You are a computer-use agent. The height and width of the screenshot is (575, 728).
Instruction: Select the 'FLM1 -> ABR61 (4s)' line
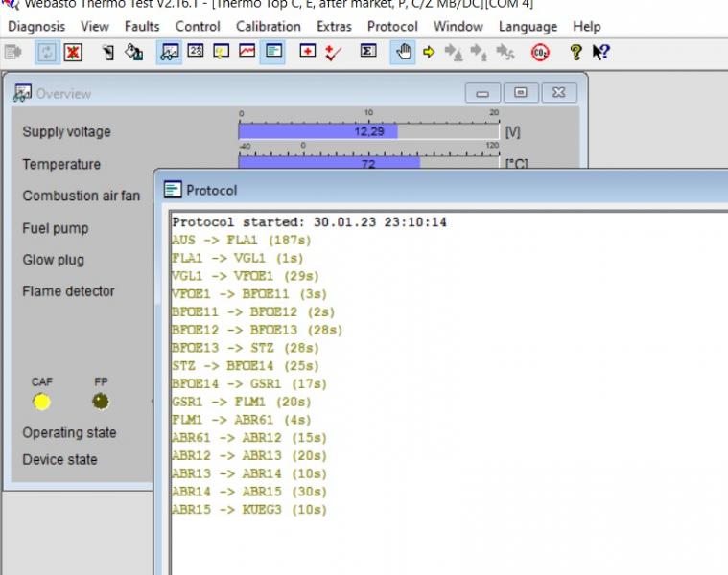click(x=242, y=420)
